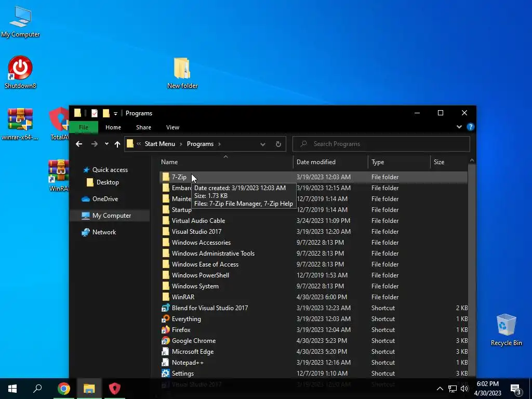
Task: Select the Windows Accessories folder
Action: pyautogui.click(x=313, y=243)
